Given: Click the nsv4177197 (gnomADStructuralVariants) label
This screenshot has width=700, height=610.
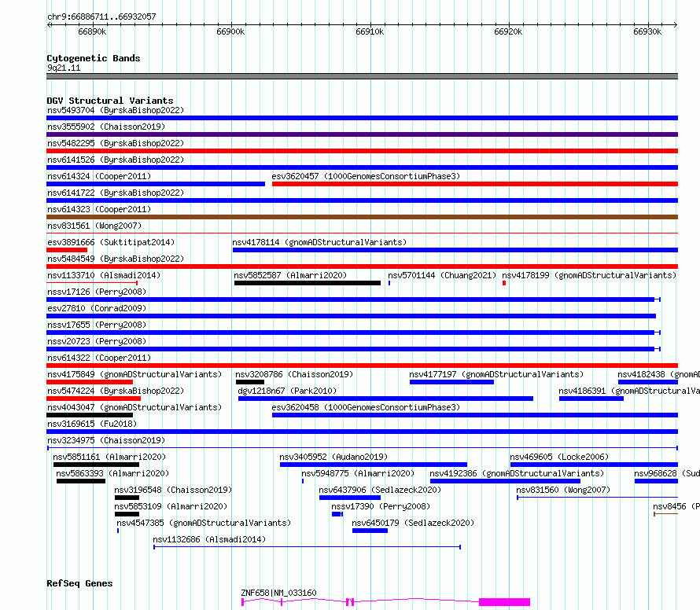Looking at the screenshot, I should coord(496,374).
